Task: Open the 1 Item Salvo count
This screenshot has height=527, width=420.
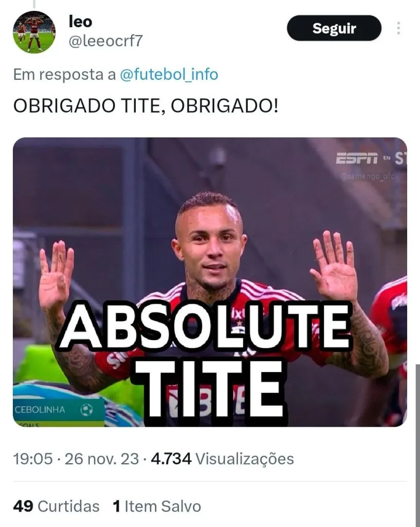Action: tap(157, 506)
